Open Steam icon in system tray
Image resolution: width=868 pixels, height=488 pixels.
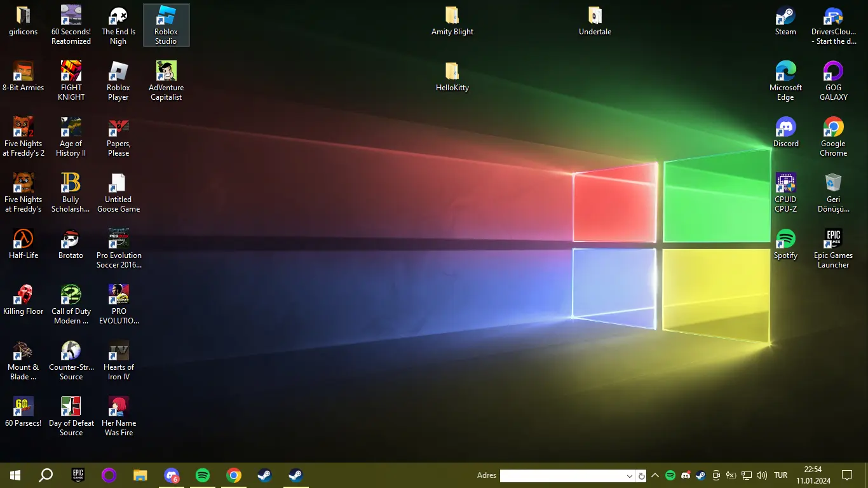tap(701, 475)
